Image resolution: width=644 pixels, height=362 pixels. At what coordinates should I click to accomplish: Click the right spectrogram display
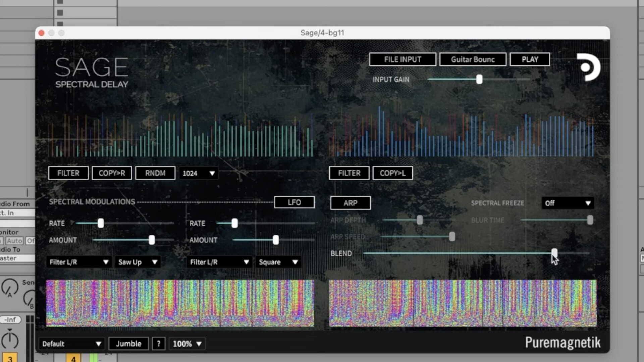pos(463,303)
